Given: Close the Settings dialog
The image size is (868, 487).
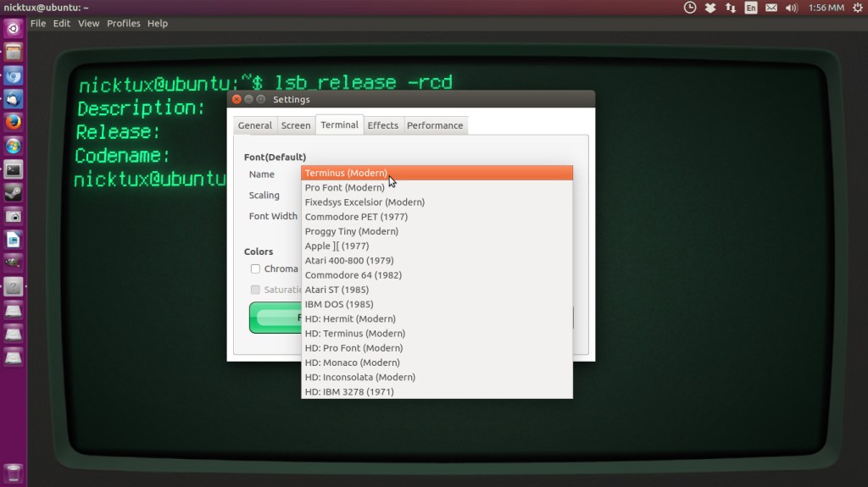Looking at the screenshot, I should click(x=236, y=99).
